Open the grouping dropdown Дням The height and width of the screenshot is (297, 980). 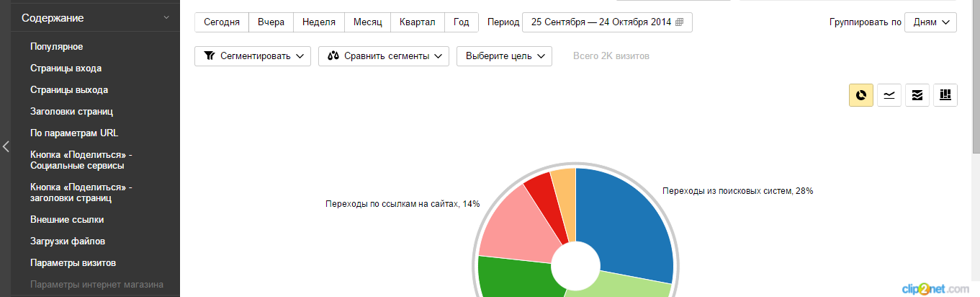pyautogui.click(x=930, y=22)
